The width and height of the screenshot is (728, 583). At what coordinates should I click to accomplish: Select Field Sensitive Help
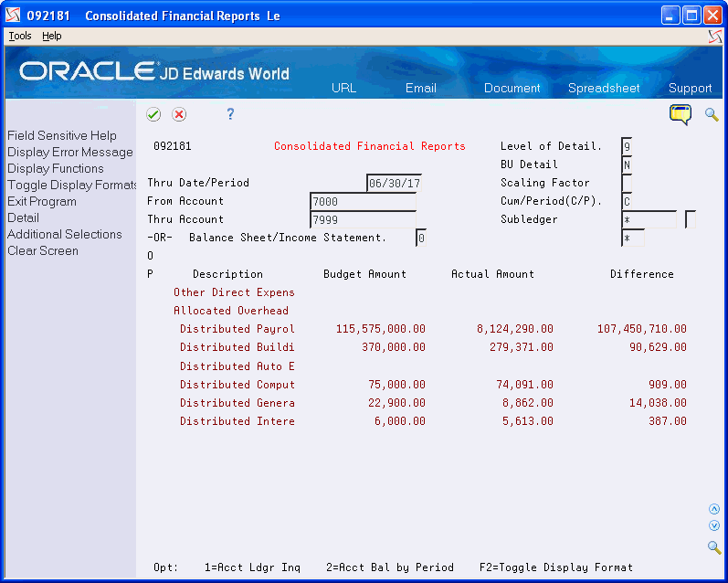[62, 135]
